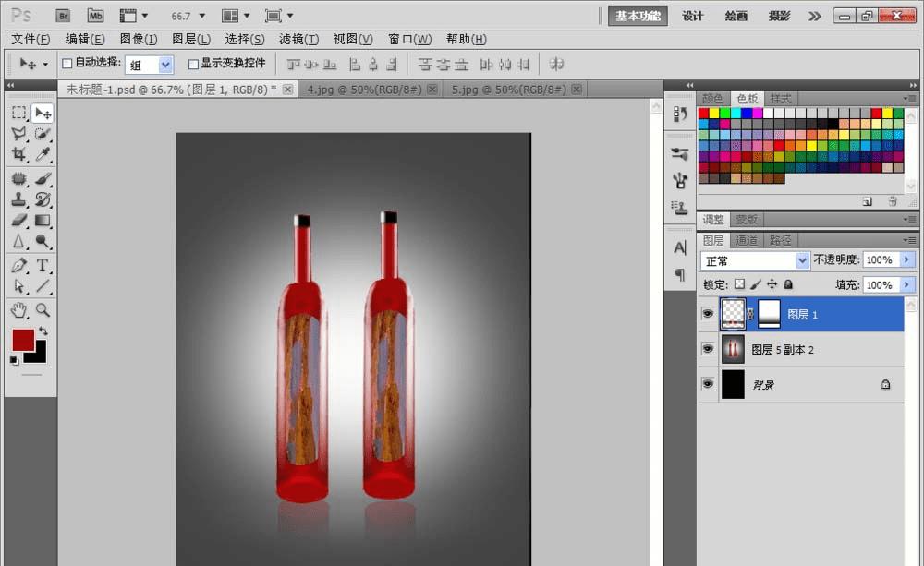The height and width of the screenshot is (566, 924).
Task: Switch to the 路径 paths tab
Action: click(x=780, y=240)
